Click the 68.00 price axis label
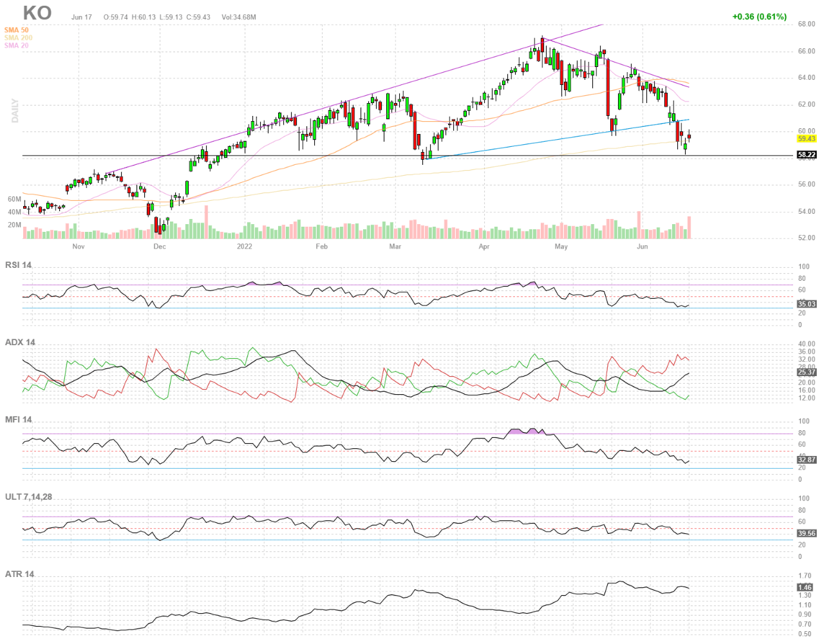Image resolution: width=824 pixels, height=644 pixels. click(807, 24)
